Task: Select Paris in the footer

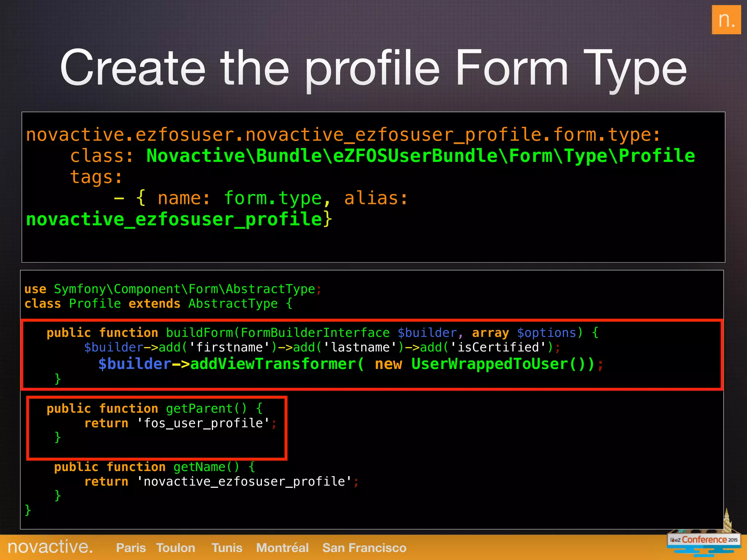Action: pyautogui.click(x=131, y=548)
